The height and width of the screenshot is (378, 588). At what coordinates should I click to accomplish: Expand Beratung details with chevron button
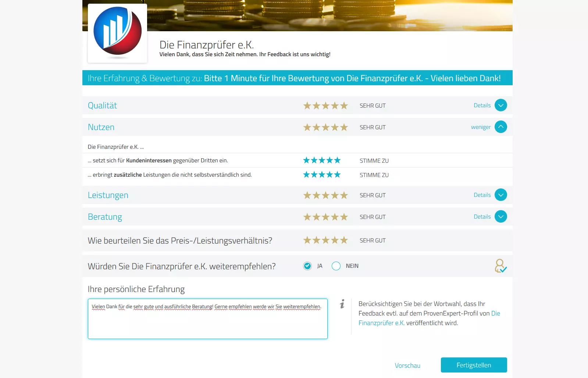500,217
